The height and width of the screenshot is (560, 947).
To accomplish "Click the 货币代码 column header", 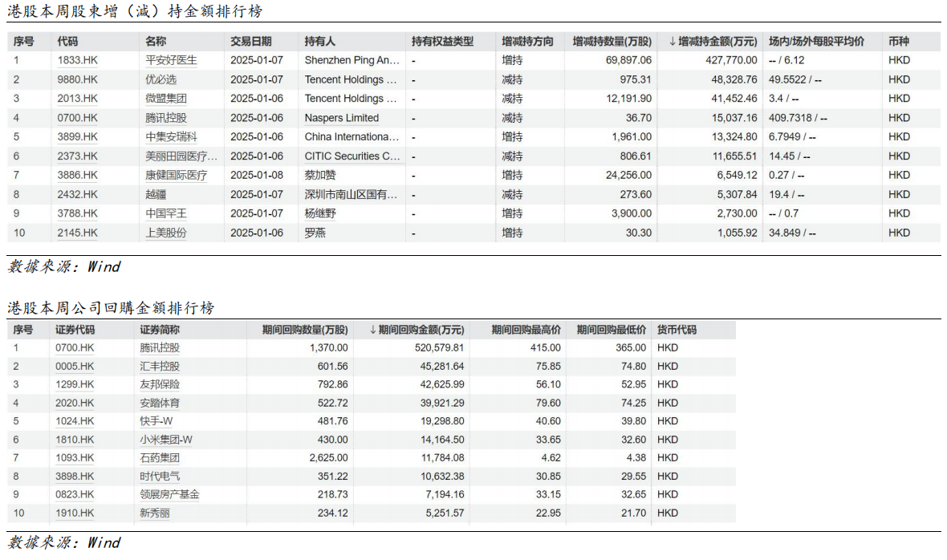I will pos(677,330).
